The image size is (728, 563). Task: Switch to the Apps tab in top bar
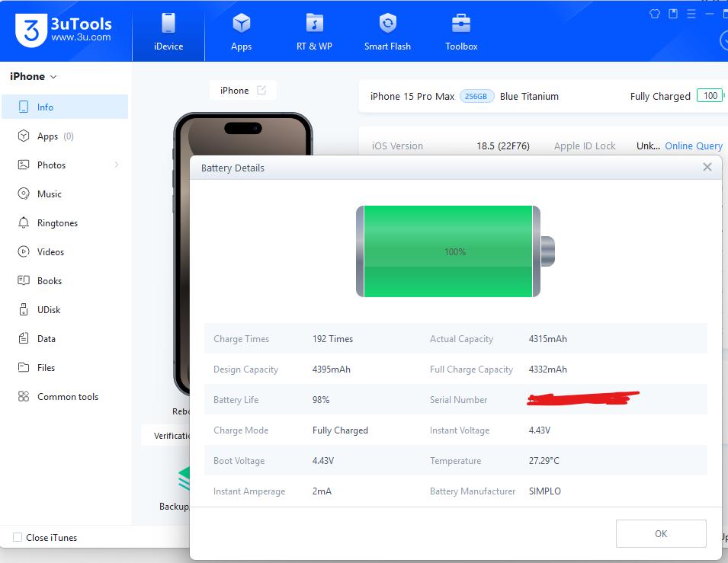point(242,31)
